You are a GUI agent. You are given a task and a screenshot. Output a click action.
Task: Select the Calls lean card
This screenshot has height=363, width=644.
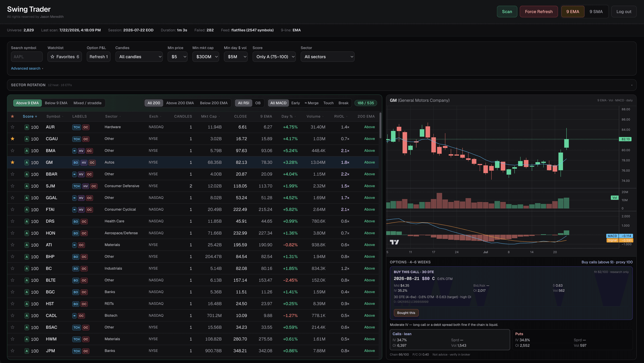coord(450,340)
